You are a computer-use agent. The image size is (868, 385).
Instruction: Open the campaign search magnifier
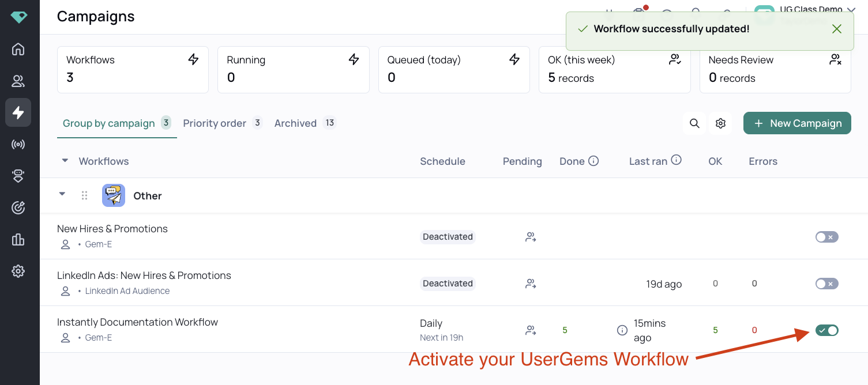click(x=694, y=123)
